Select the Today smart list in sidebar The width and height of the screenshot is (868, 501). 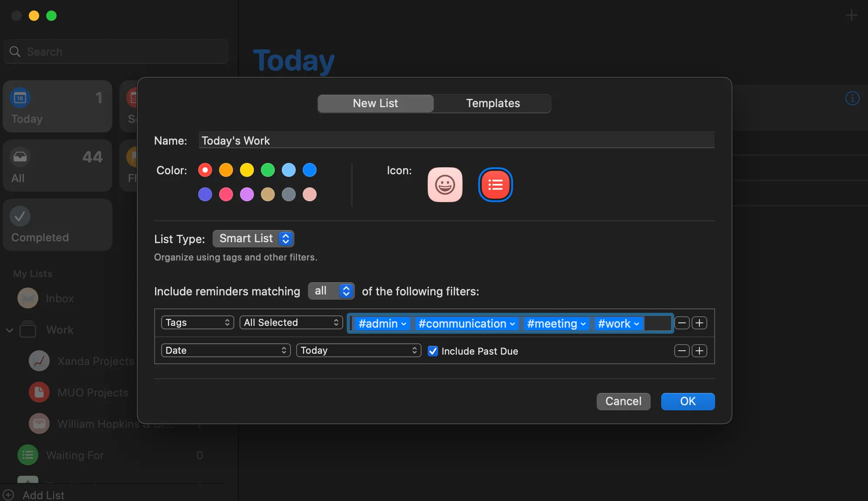point(57,106)
